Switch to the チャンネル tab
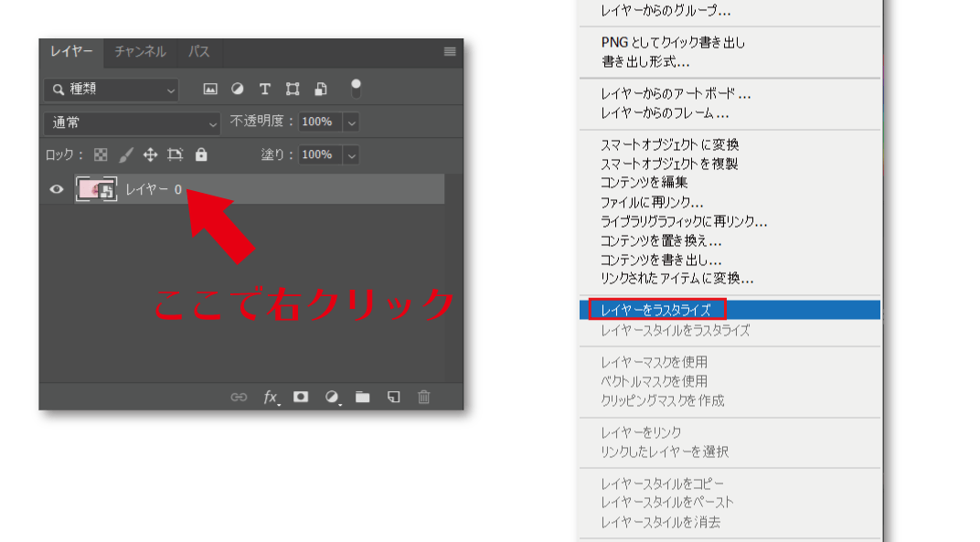The image size is (980, 542). pyautogui.click(x=140, y=52)
